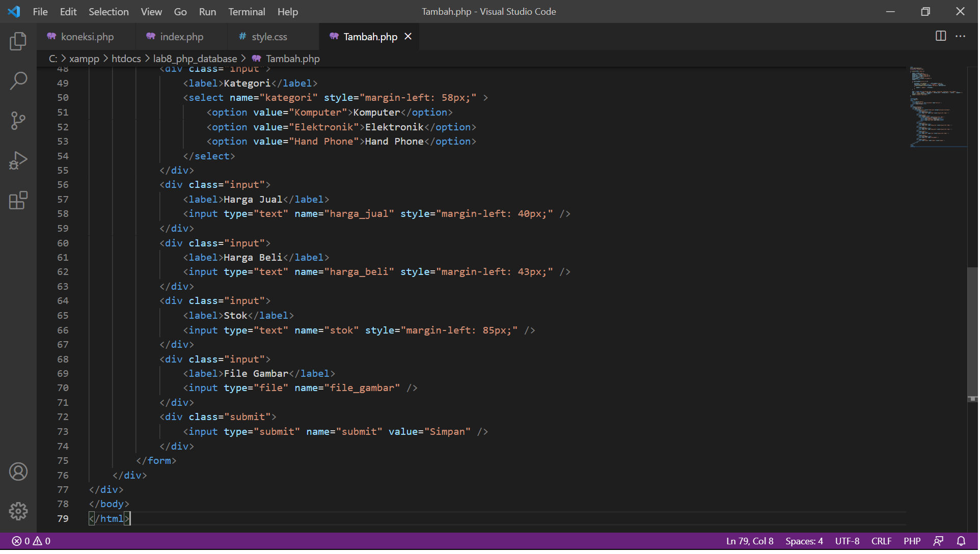This screenshot has height=554, width=980.
Task: Open the PHP language mode selector
Action: (x=912, y=541)
